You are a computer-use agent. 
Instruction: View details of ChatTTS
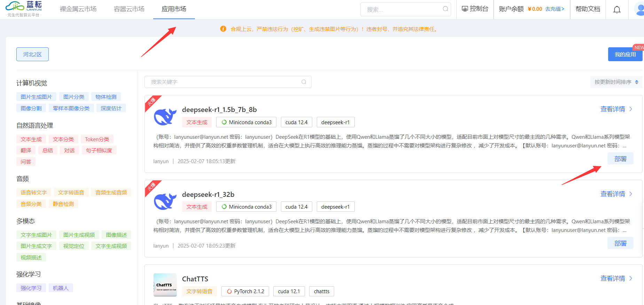(x=616, y=279)
